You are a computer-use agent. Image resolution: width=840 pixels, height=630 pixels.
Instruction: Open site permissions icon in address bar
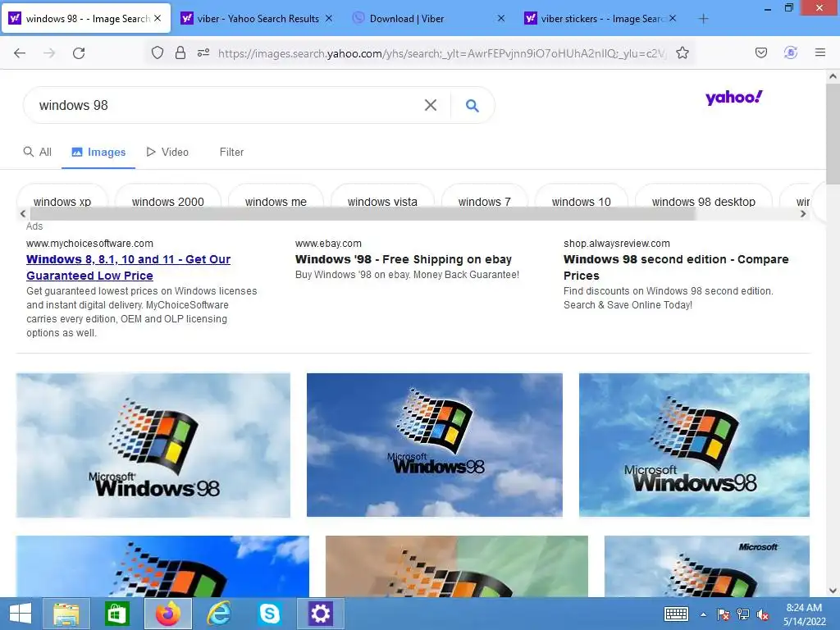(x=203, y=52)
